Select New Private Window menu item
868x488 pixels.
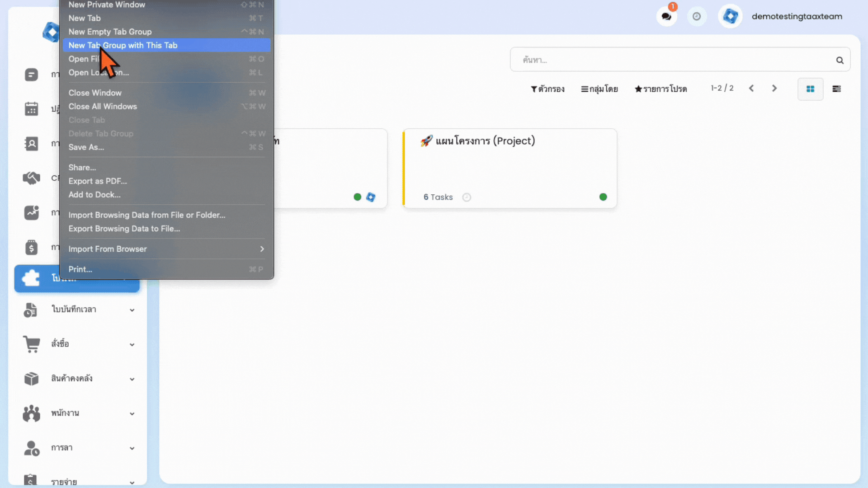tap(166, 5)
